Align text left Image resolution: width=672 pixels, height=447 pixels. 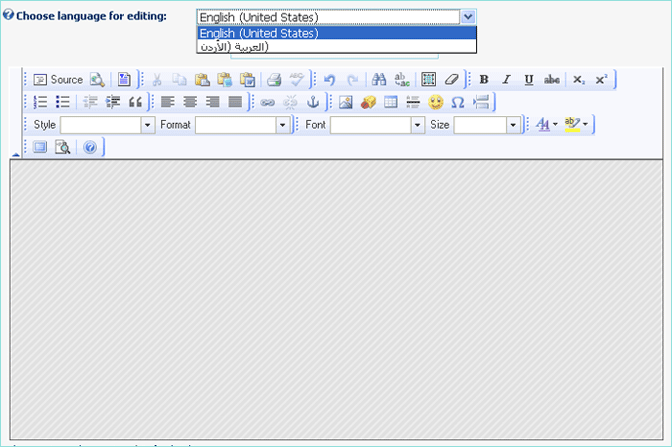pos(168,102)
